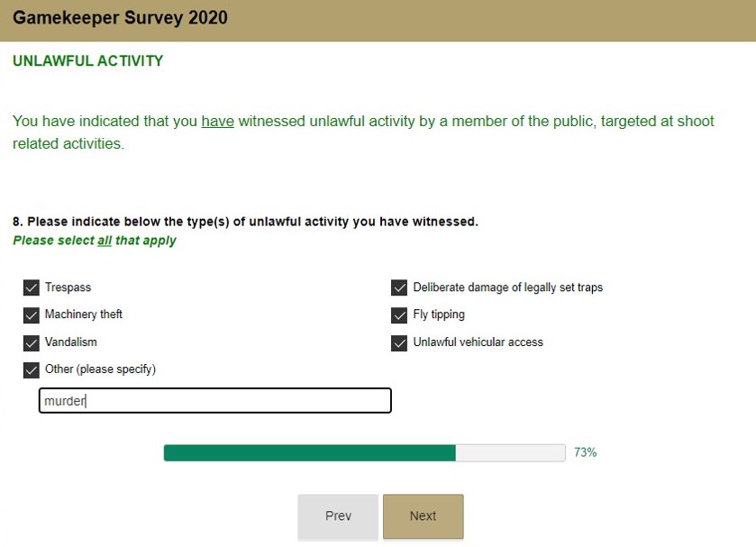
Task: Uncheck the Machinery theft checkbox
Action: pyautogui.click(x=31, y=315)
